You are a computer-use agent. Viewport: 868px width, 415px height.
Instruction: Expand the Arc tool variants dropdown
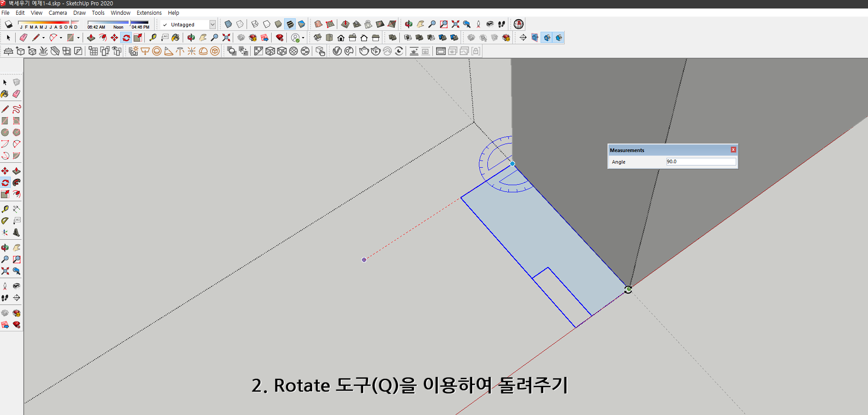coord(61,38)
